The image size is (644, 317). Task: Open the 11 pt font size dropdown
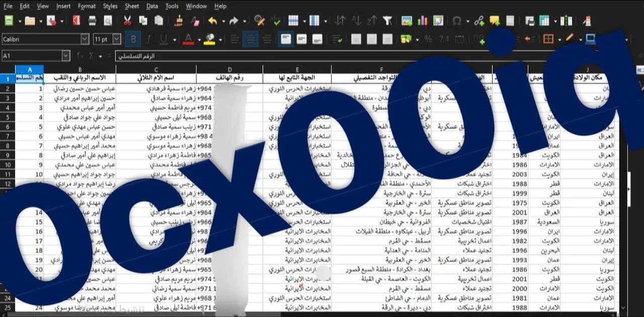[x=117, y=39]
